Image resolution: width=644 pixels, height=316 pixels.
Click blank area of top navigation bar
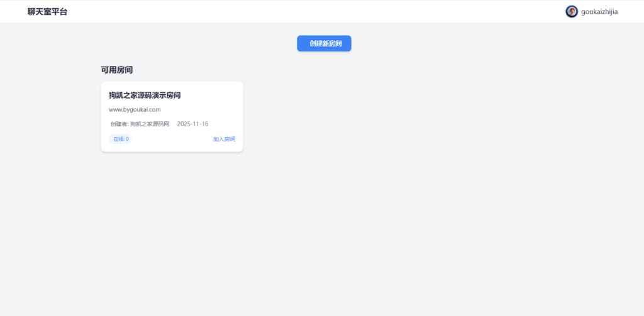point(314,11)
